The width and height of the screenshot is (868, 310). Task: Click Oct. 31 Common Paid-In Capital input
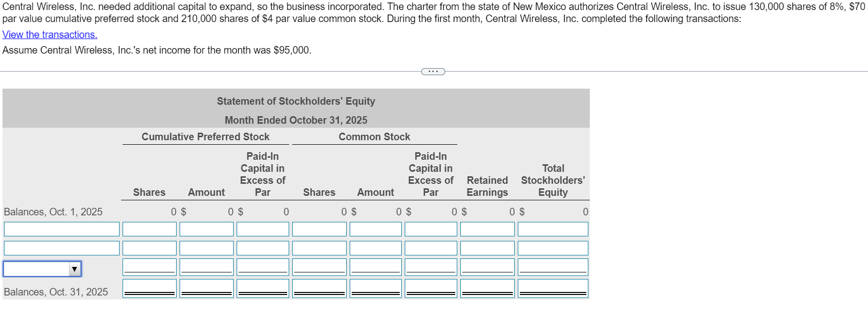(x=431, y=288)
